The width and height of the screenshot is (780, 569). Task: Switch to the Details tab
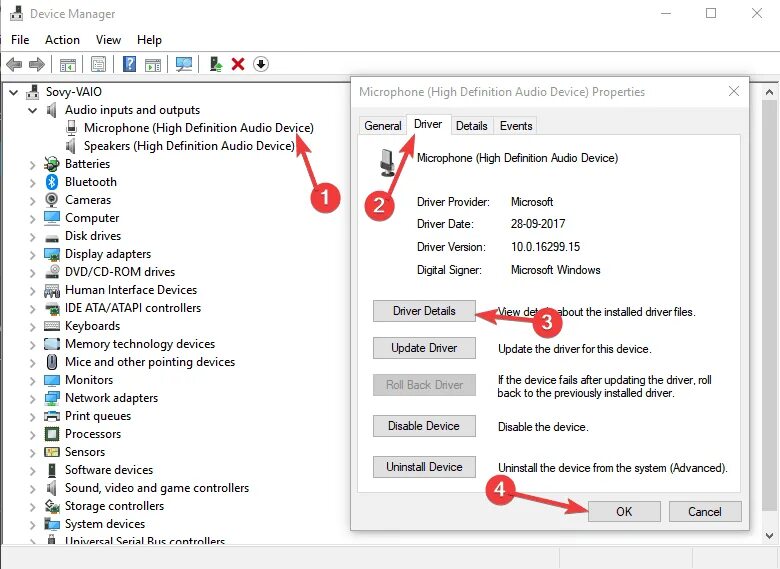tap(472, 126)
